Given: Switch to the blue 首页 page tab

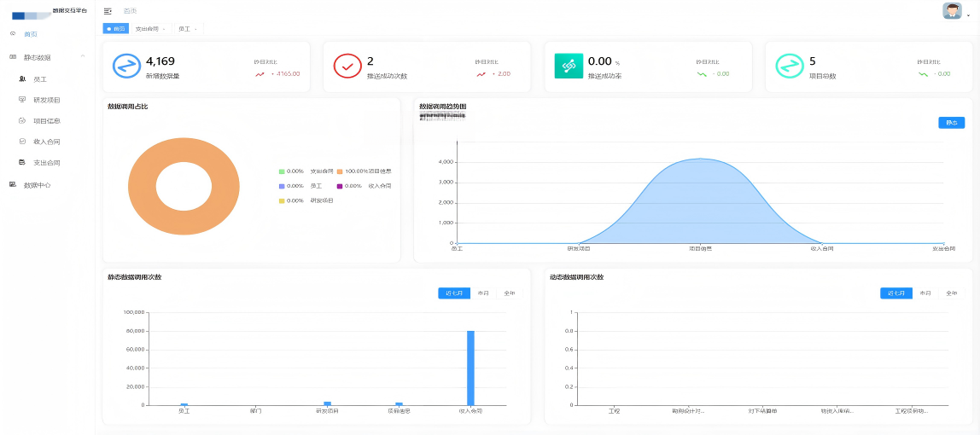Looking at the screenshot, I should point(115,29).
